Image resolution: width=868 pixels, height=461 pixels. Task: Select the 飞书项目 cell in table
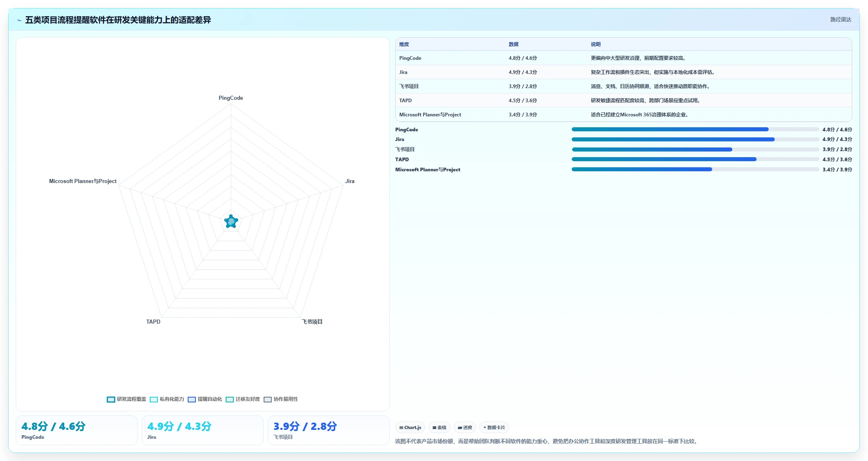pyautogui.click(x=409, y=86)
